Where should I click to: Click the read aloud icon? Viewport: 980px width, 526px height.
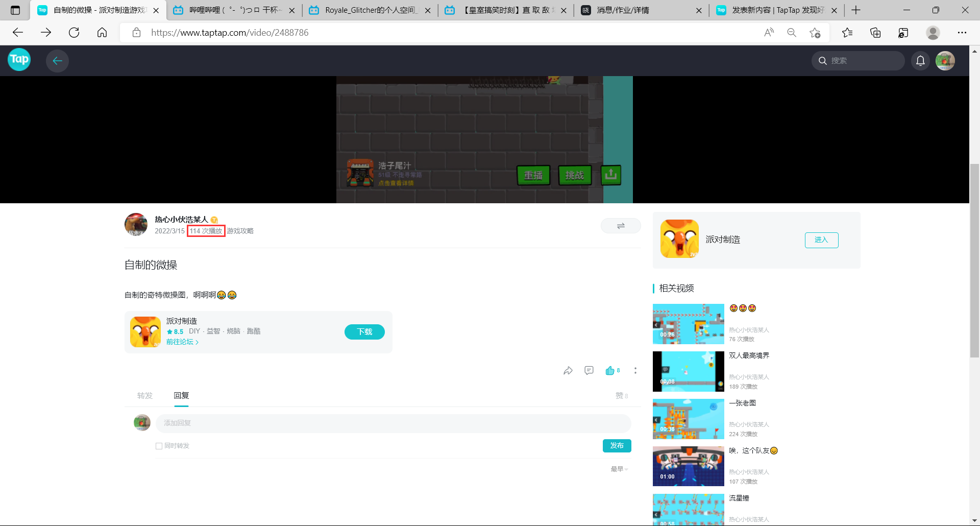[x=769, y=33]
